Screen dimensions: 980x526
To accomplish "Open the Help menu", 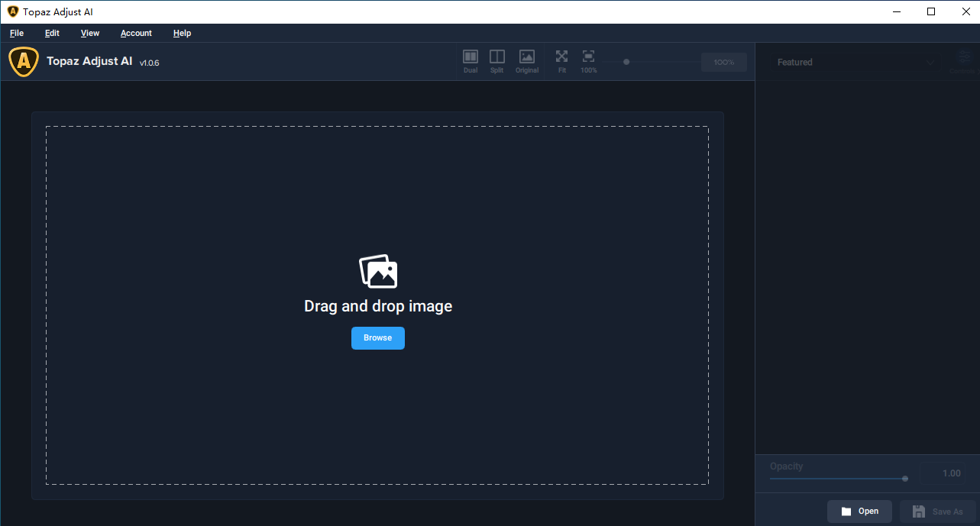I will (x=182, y=33).
